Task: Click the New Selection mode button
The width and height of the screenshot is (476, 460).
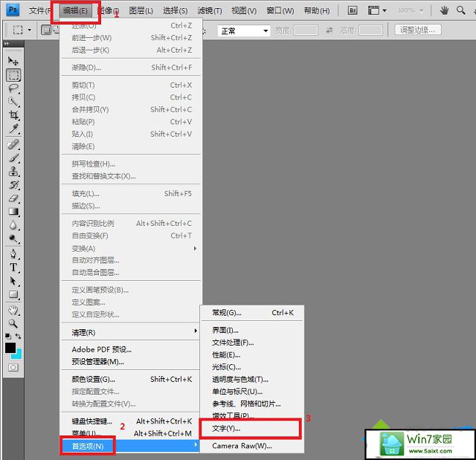Action: point(46,30)
